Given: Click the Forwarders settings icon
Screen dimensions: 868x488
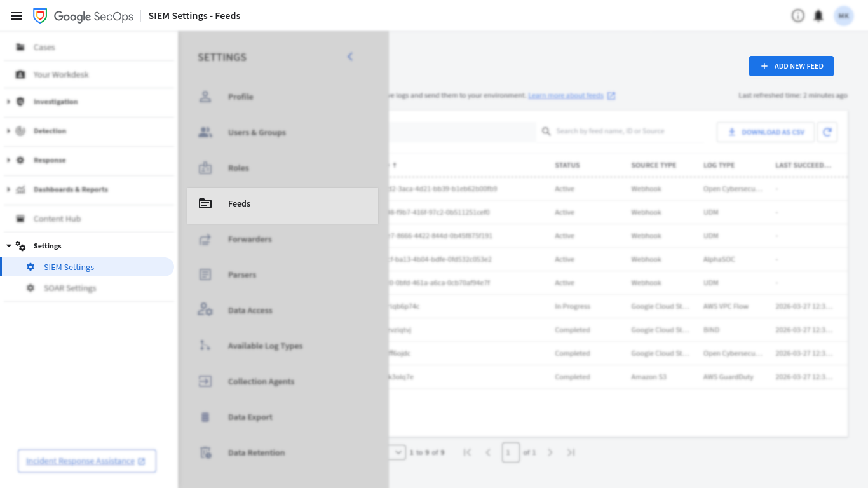Looking at the screenshot, I should tap(205, 239).
